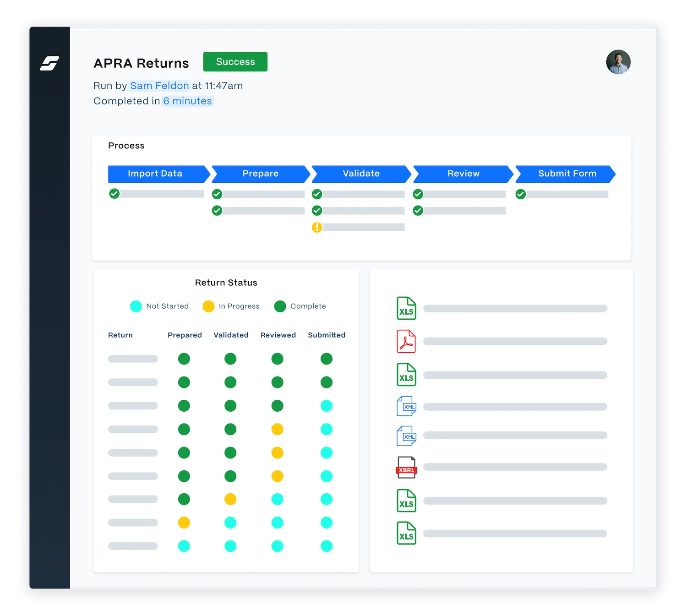The height and width of the screenshot is (616, 687).
Task: Open the first XLS file icon in the list
Action: pos(406,308)
